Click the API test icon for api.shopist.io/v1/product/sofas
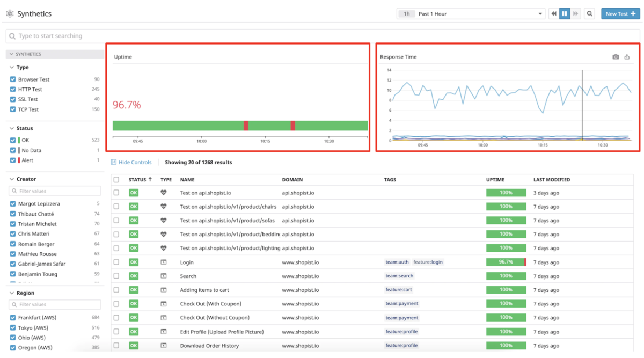 coord(164,221)
